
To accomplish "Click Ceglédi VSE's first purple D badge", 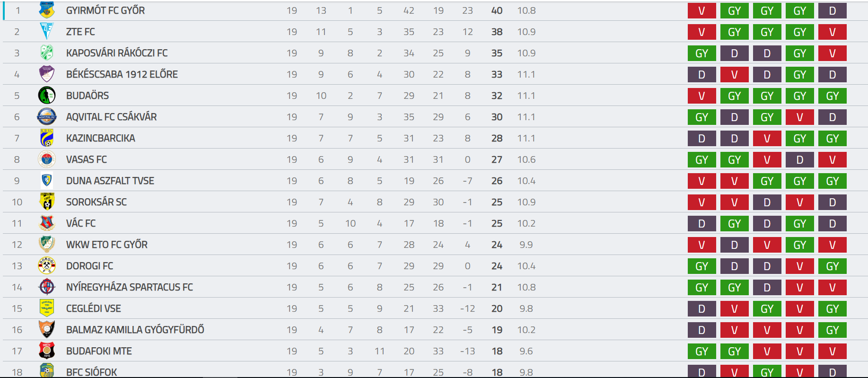I will [701, 308].
